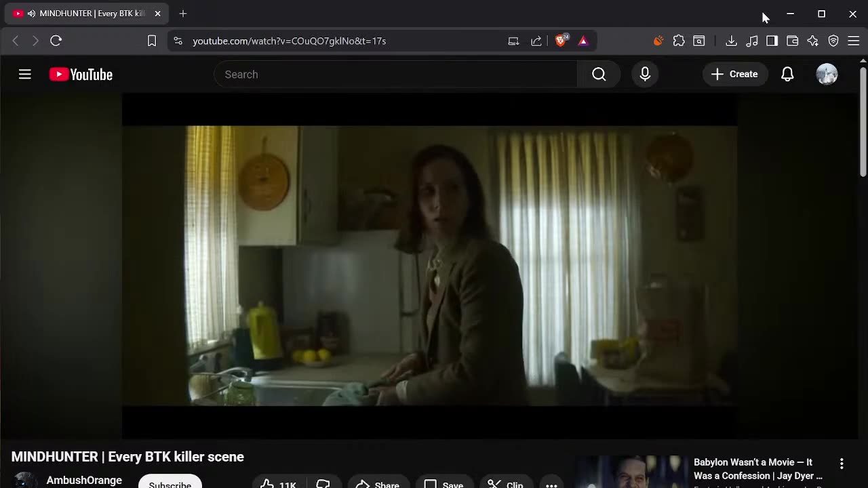Select the MINDHUNTER YouTube tab
The width and height of the screenshot is (868, 488).
click(x=87, y=14)
